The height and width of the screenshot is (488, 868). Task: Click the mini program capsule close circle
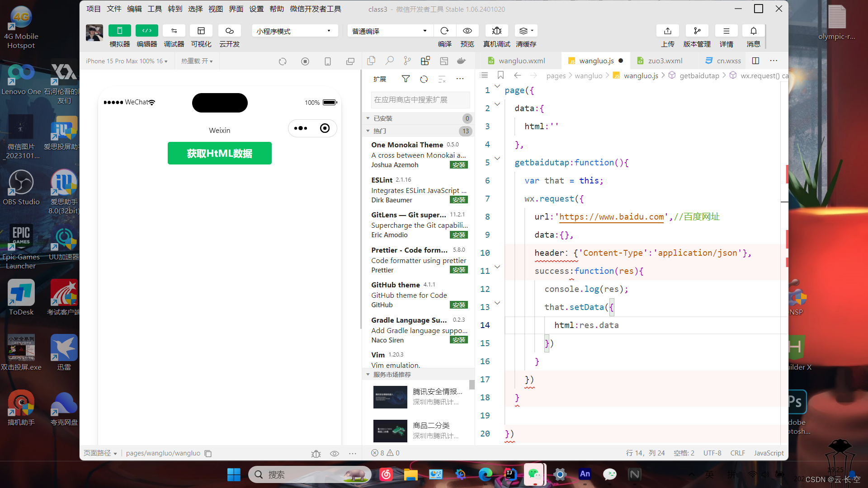pyautogui.click(x=325, y=128)
